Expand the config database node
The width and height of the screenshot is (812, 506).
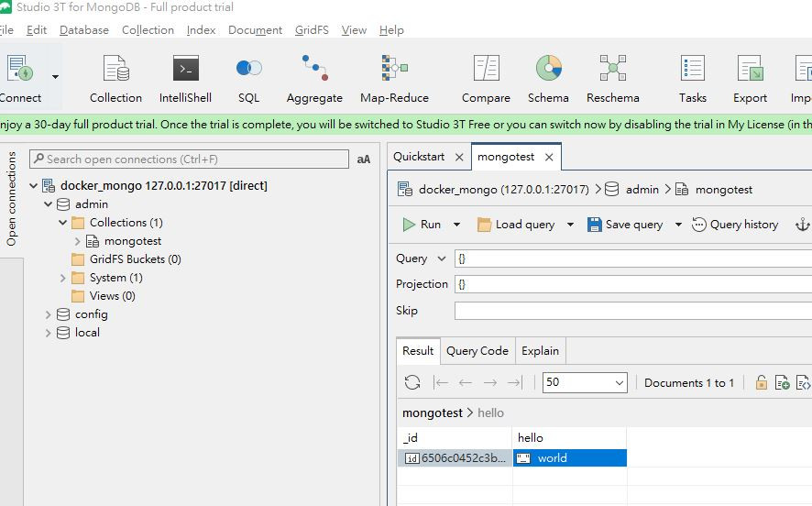pos(48,314)
